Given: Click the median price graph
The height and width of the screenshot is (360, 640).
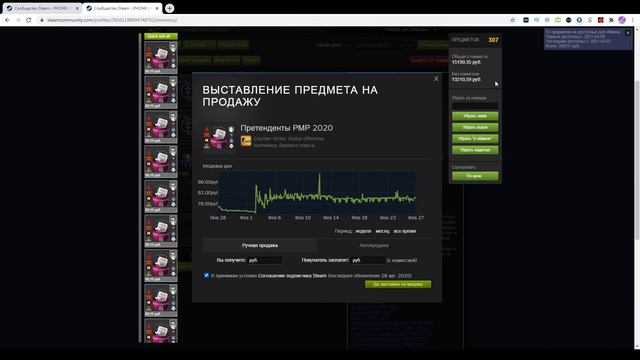Looking at the screenshot, I should pyautogui.click(x=317, y=192).
